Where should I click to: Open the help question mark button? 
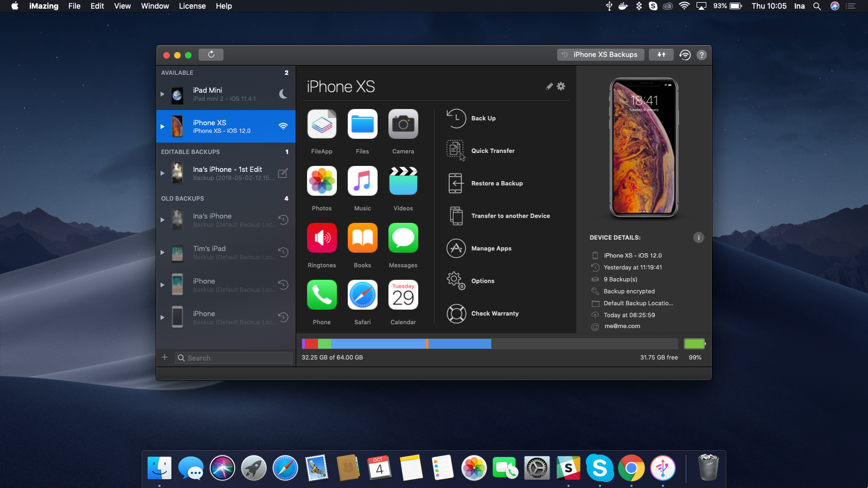[701, 55]
